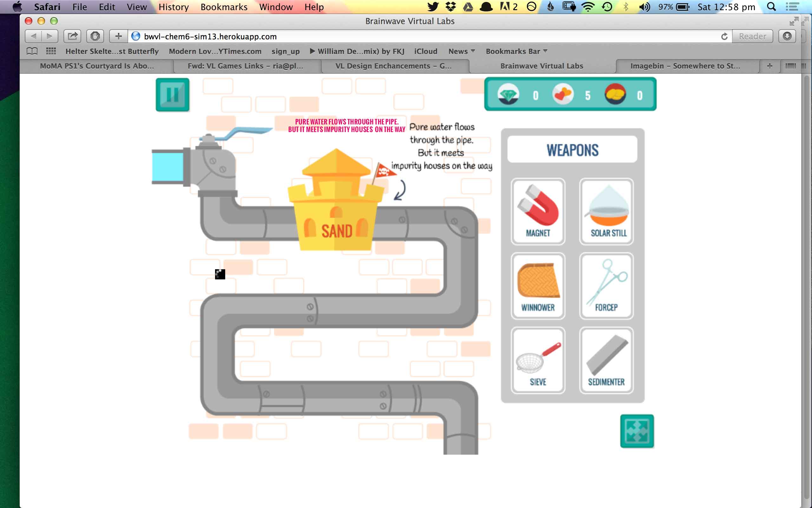Click the hearts lives counter icon
The image size is (812, 508).
[563, 94]
